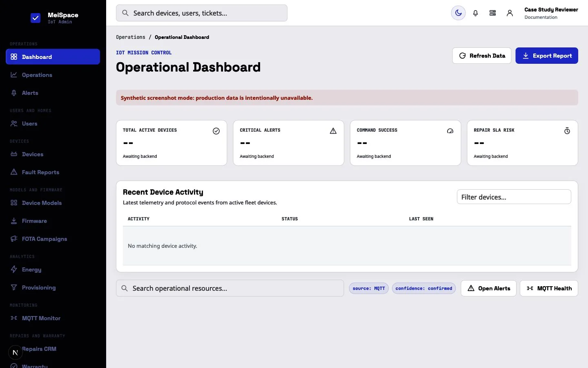The height and width of the screenshot is (368, 588).
Task: Click the Alerts bell icon in sidebar
Action: coord(14,93)
